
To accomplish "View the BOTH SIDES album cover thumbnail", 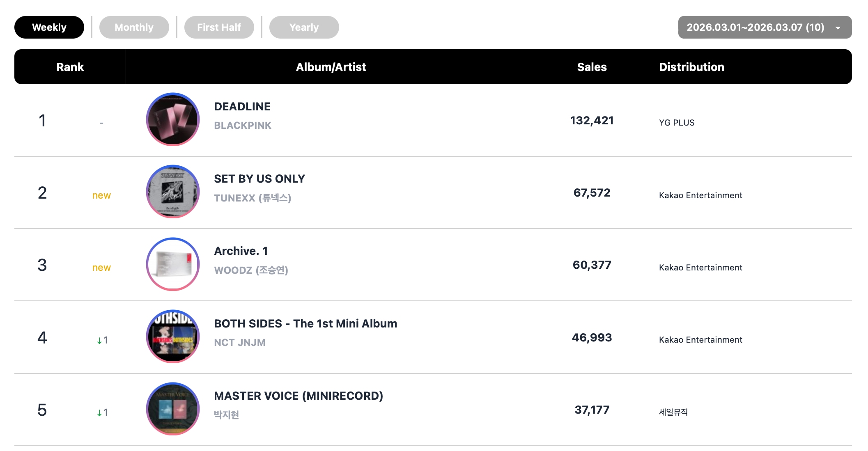I will [173, 337].
